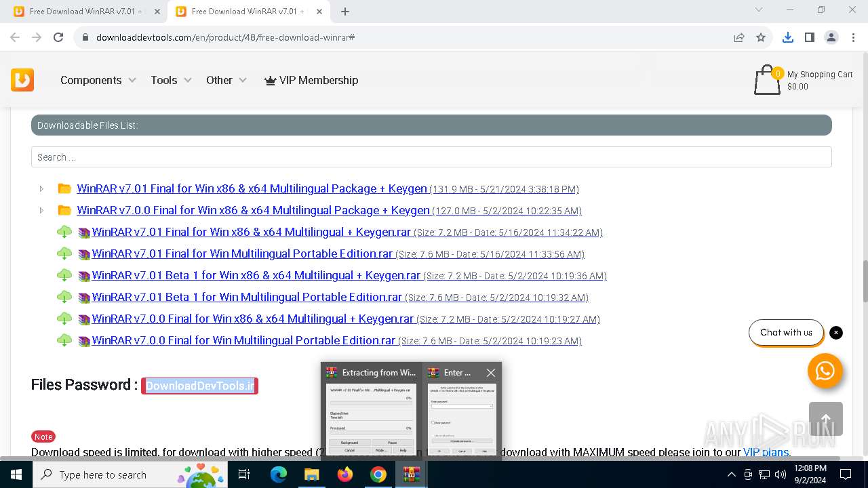The width and height of the screenshot is (868, 488).
Task: Open the notification center
Action: click(x=846, y=474)
